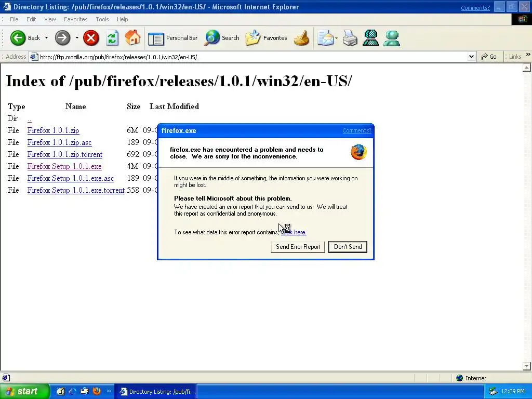This screenshot has height=399, width=532.
Task: Click the Messenger person icon
Action: [x=392, y=38]
